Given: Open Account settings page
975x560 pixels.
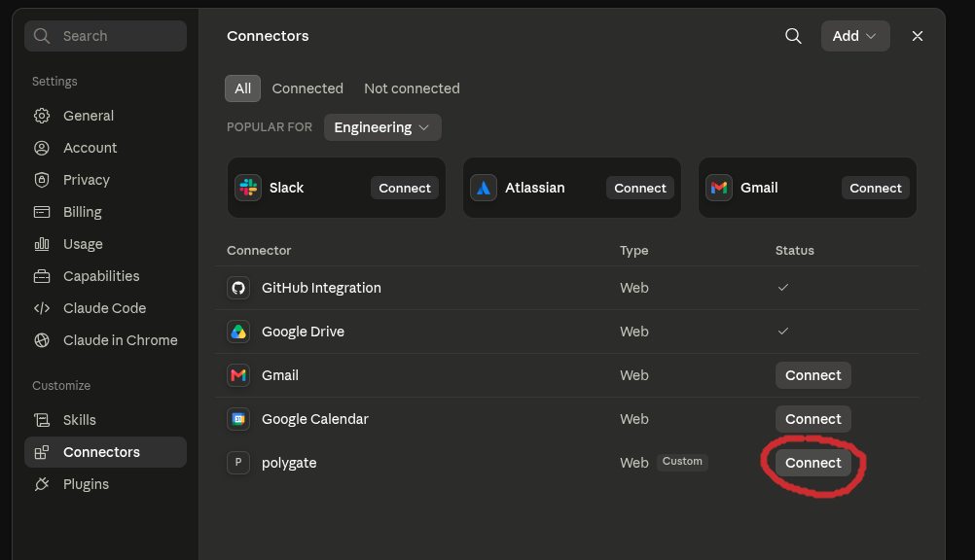Looking at the screenshot, I should (105, 148).
